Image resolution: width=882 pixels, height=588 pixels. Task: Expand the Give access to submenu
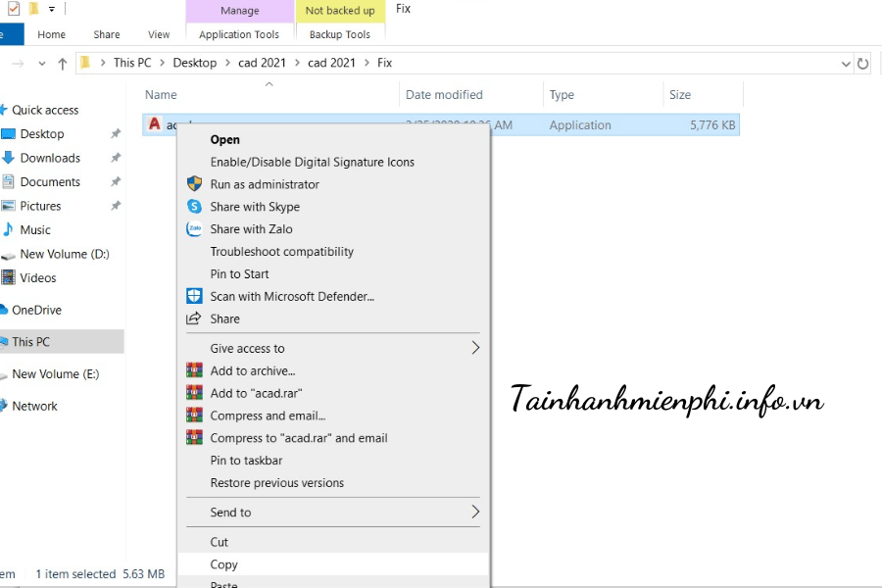click(475, 348)
